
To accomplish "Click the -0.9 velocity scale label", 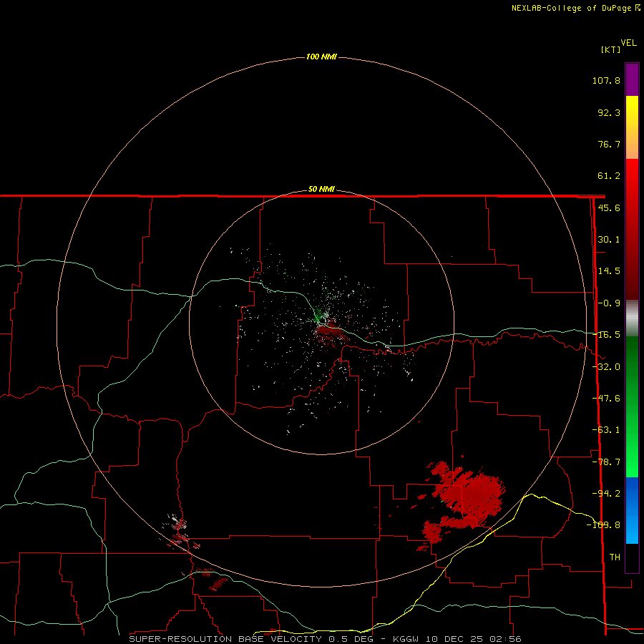I will 609,303.
